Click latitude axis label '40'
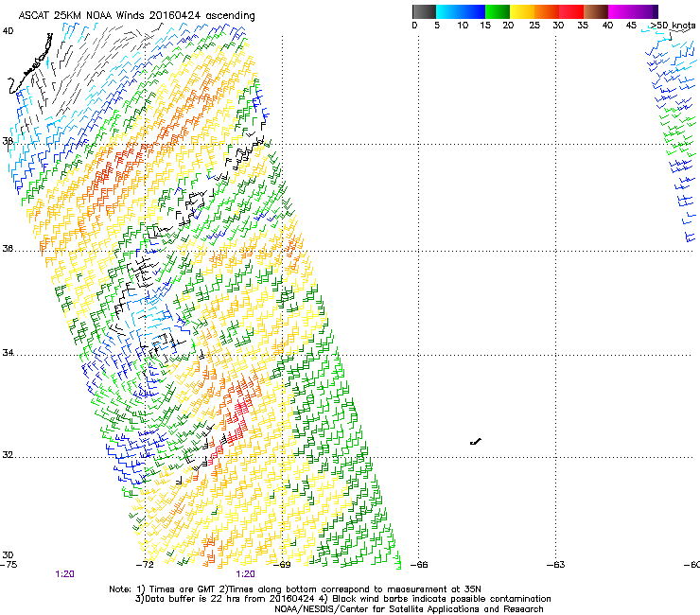Image resolution: width=700 pixels, height=615 pixels. [8, 31]
